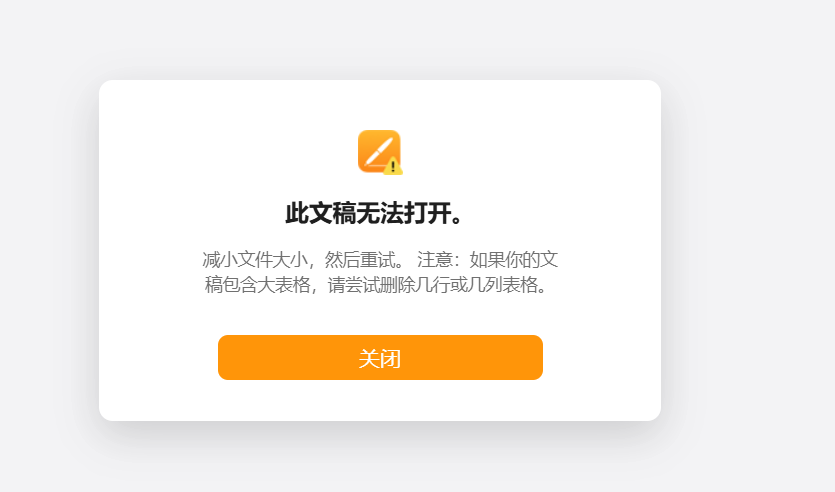The width and height of the screenshot is (835, 492).
Task: Close the dialog with 关闭 button
Action: tap(380, 357)
